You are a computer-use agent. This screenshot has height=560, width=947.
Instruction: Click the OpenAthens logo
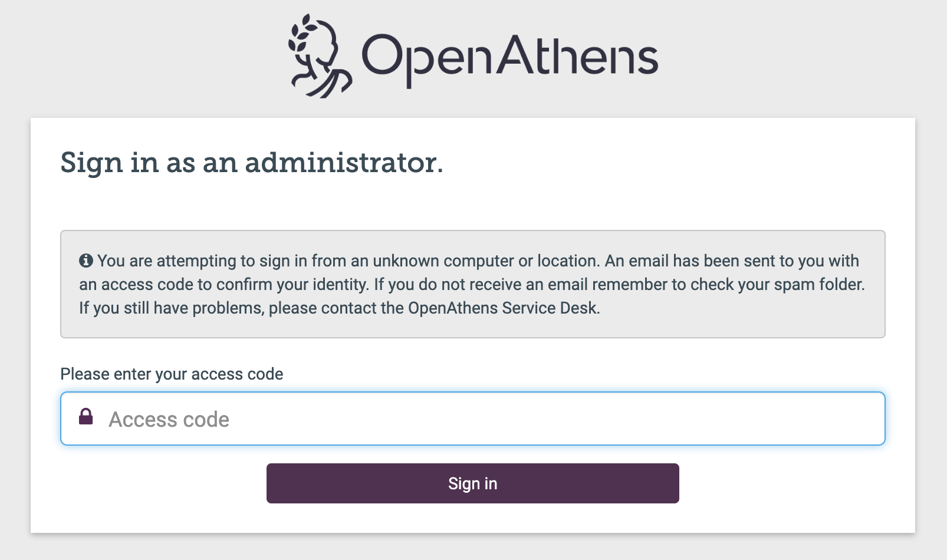pos(472,53)
